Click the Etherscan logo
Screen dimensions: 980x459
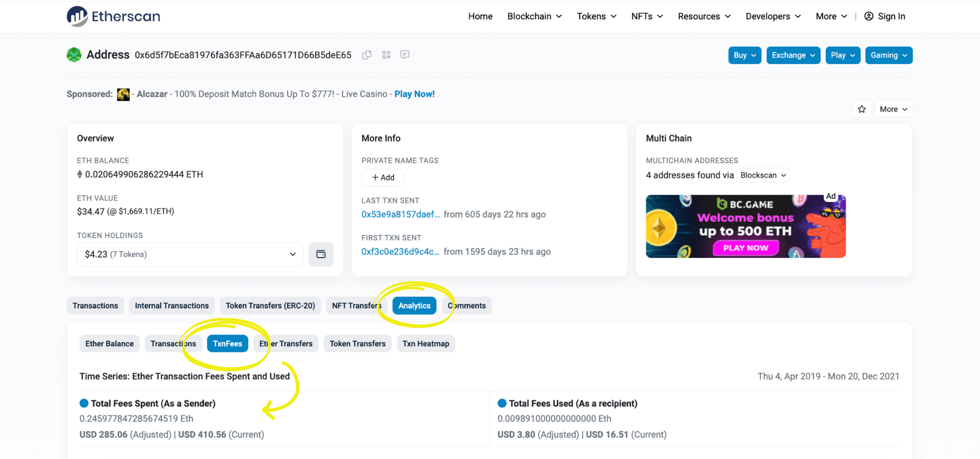click(113, 16)
